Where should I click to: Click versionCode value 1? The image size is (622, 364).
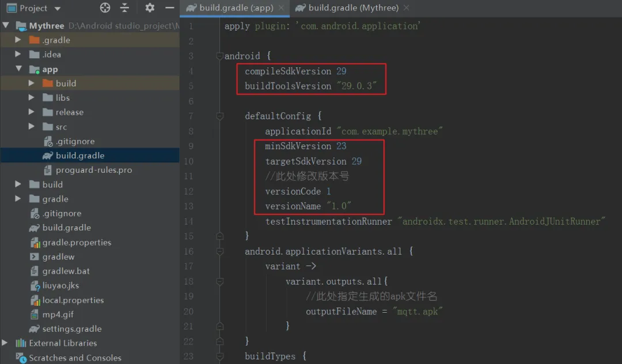point(328,191)
